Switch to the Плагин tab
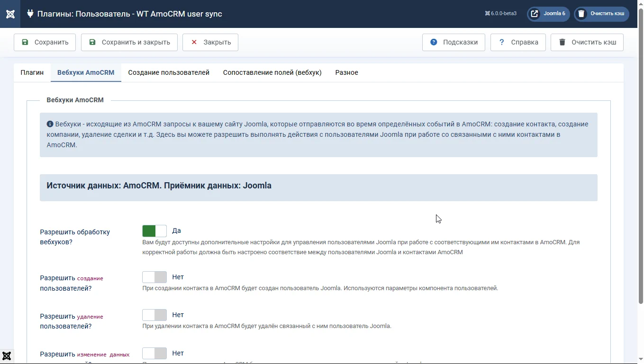This screenshot has width=644, height=364. coord(32,72)
